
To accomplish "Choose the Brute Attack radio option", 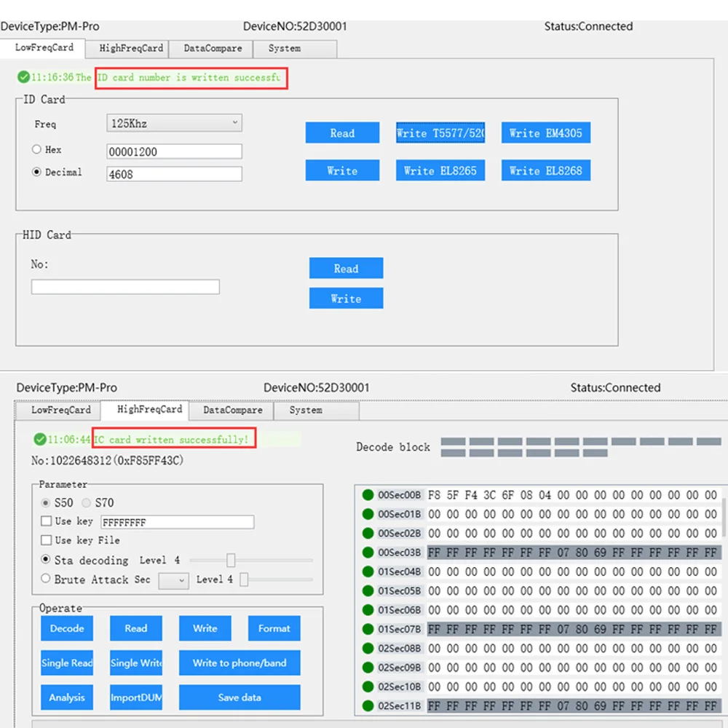I will pyautogui.click(x=46, y=579).
